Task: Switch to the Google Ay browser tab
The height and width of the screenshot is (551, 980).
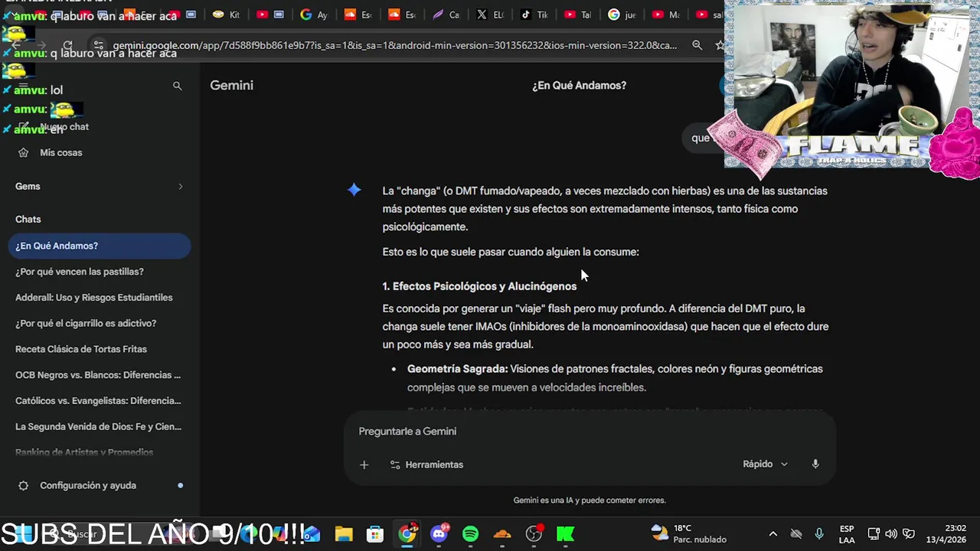Action: pos(315,15)
